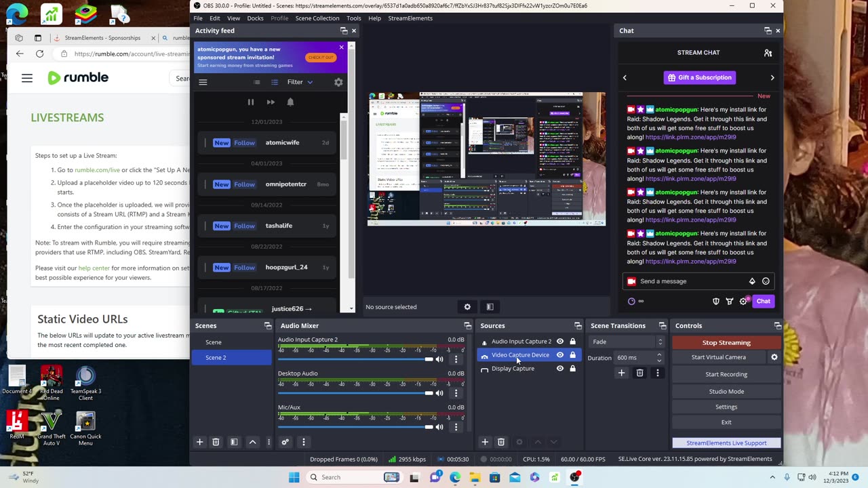This screenshot has width=868, height=488.
Task: Toggle visibility of Display Capture source
Action: (560, 369)
